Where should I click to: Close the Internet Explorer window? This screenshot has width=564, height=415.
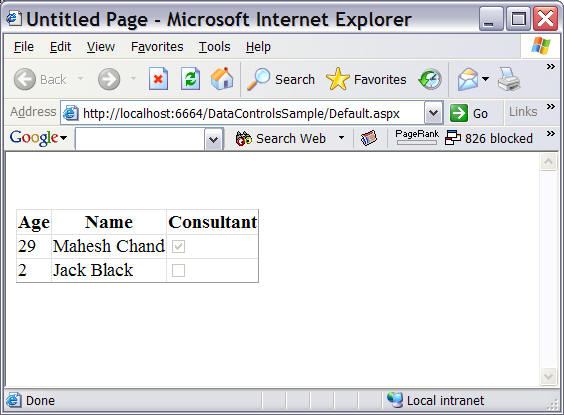click(x=546, y=18)
